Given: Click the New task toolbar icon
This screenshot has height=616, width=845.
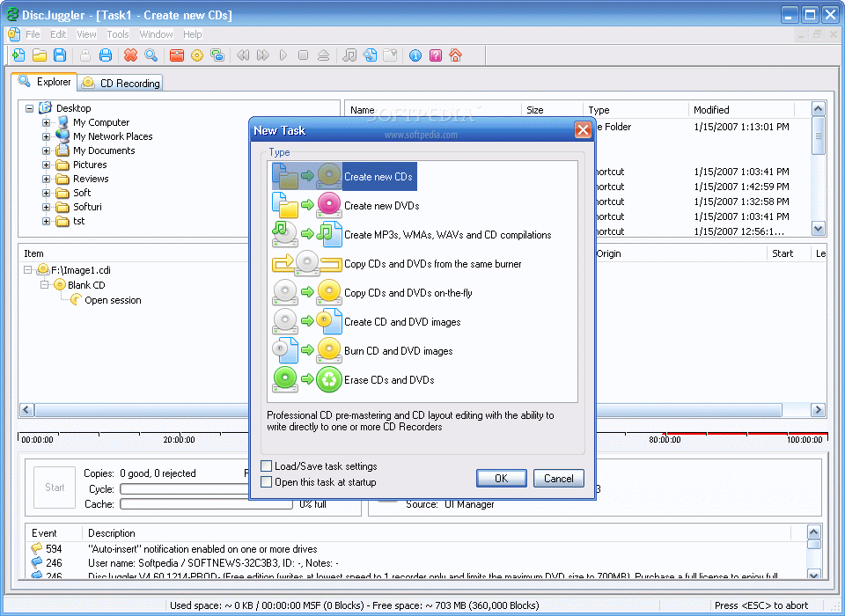Looking at the screenshot, I should [18, 55].
